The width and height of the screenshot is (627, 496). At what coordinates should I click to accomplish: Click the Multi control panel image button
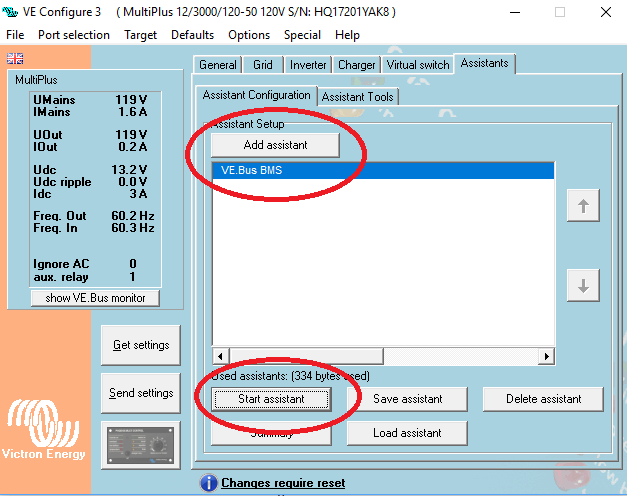pyautogui.click(x=141, y=445)
